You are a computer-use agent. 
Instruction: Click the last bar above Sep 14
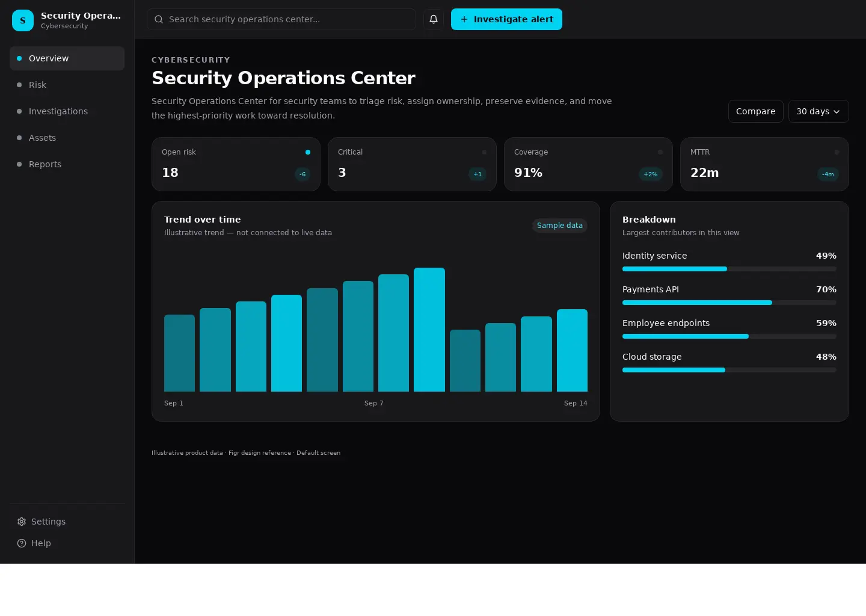coord(572,350)
